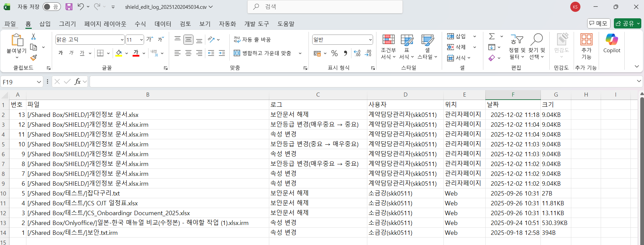Activate the Format Painter brush
The image size is (644, 245).
click(x=33, y=58)
